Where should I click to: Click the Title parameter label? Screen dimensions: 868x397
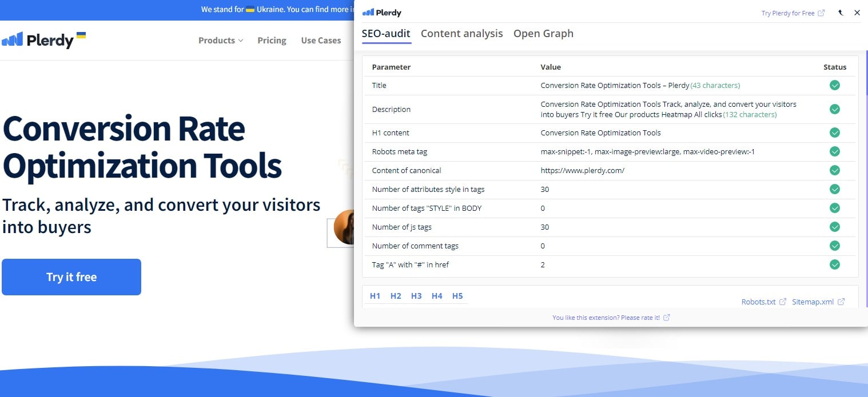(x=379, y=85)
